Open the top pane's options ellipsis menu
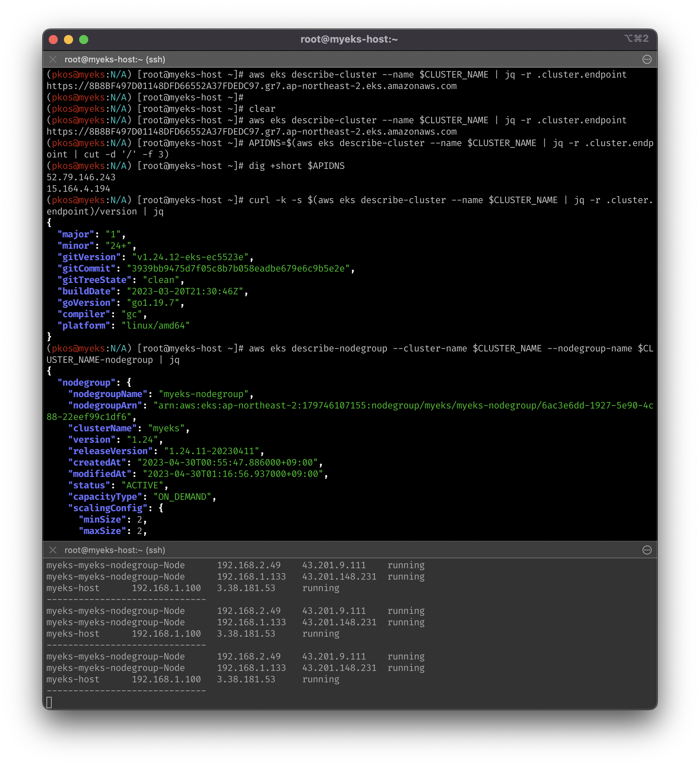This screenshot has height=766, width=700. [647, 59]
